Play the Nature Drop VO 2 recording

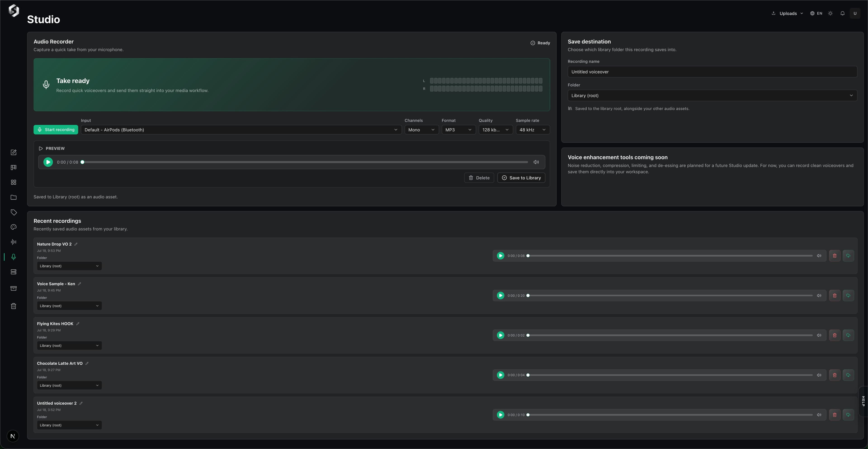pos(501,256)
